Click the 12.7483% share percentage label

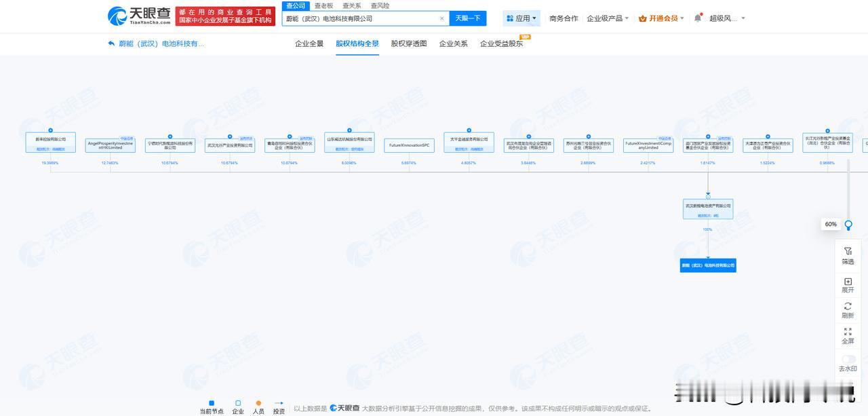click(110, 163)
